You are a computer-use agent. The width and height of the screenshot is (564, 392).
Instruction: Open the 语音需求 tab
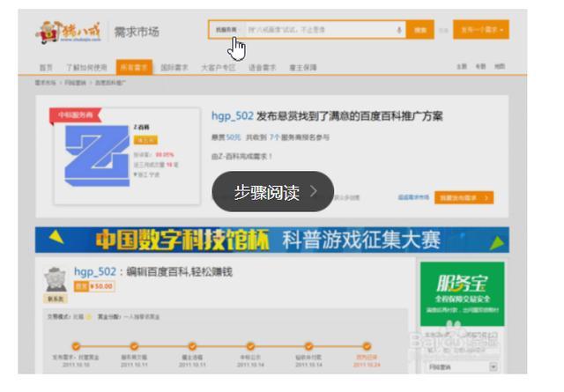(x=263, y=67)
